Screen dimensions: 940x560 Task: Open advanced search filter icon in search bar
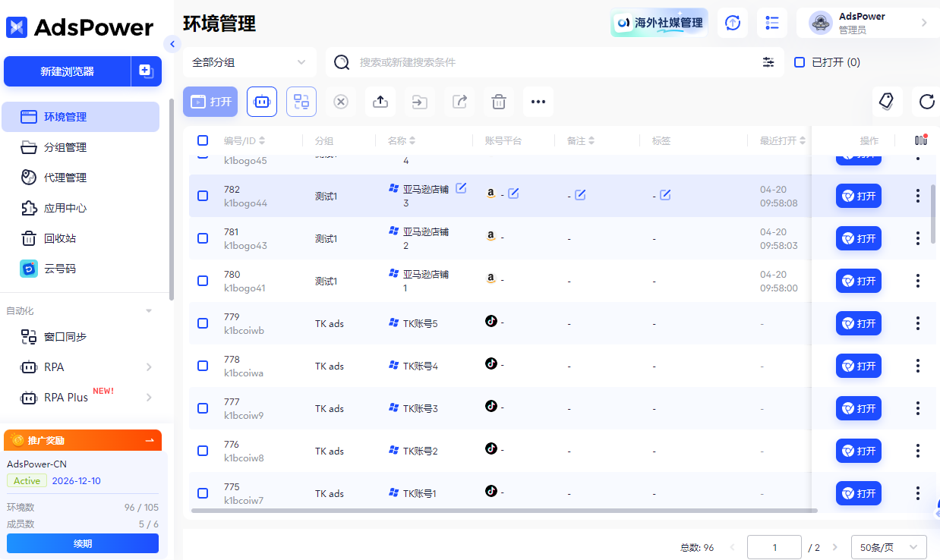click(x=768, y=62)
